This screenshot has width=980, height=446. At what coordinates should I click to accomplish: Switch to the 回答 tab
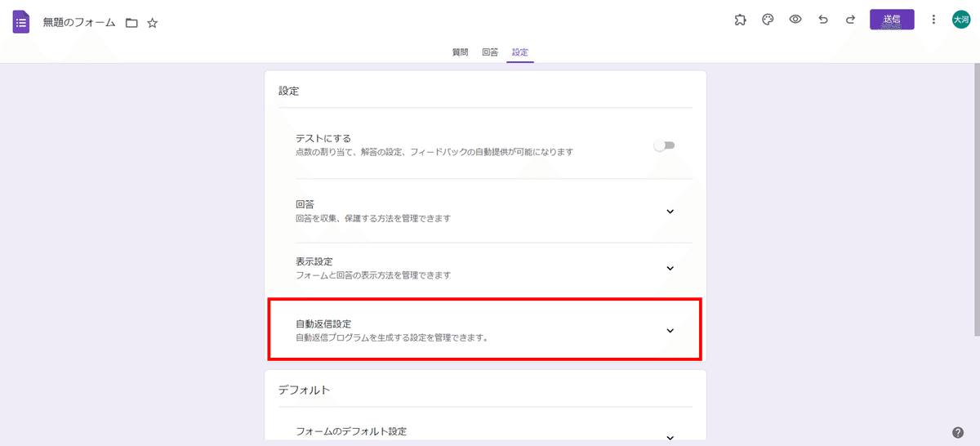click(490, 52)
